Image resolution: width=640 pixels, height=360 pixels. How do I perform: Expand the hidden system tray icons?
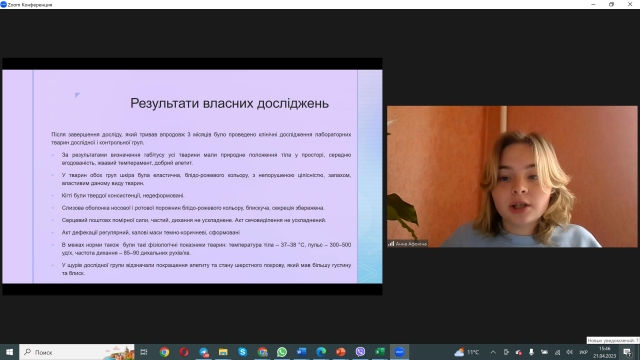click(x=493, y=352)
